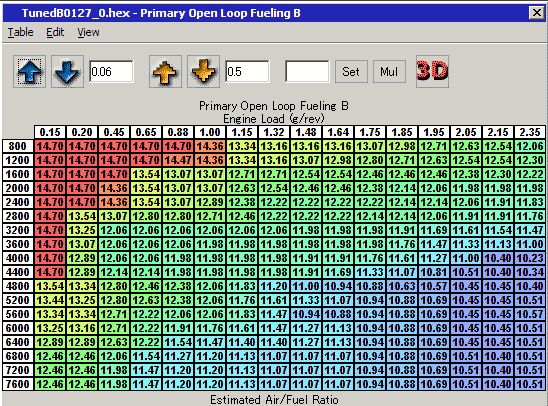Select the 7600 RPM row header
This screenshot has height=406, width=548.
[x=18, y=384]
